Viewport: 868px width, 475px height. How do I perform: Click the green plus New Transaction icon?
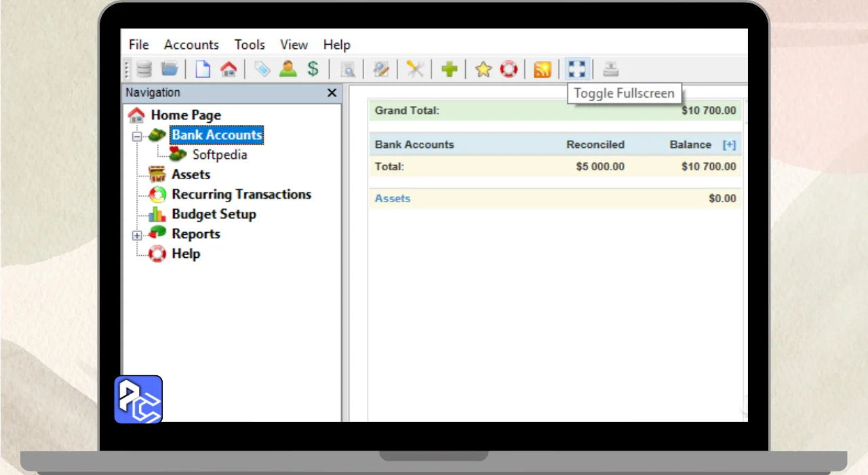click(449, 69)
